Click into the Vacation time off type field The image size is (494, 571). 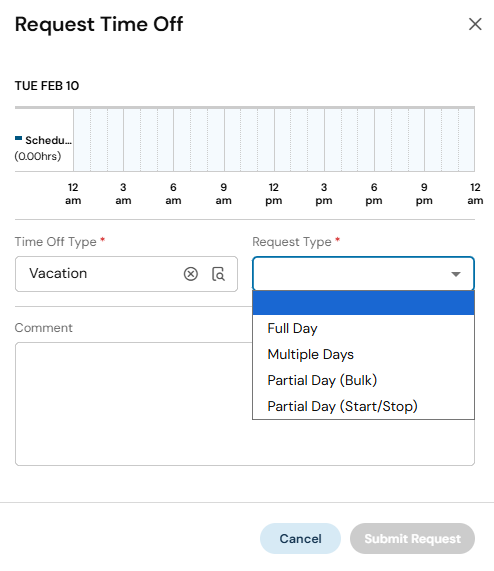click(x=98, y=274)
